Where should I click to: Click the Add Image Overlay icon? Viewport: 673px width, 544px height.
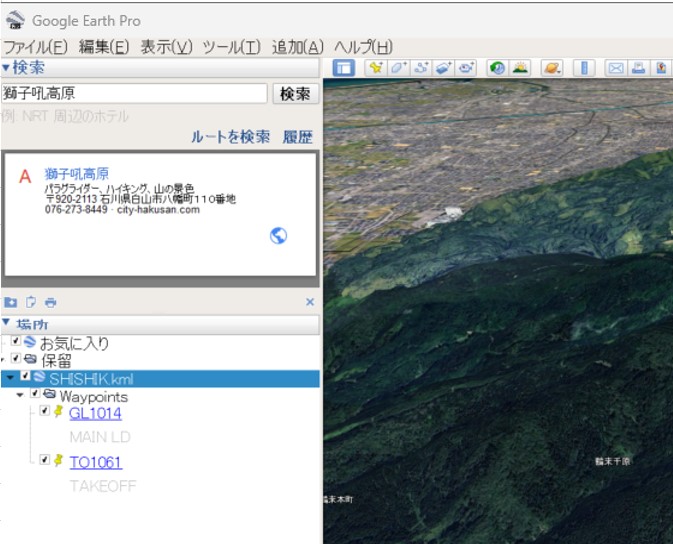pyautogui.click(x=443, y=69)
